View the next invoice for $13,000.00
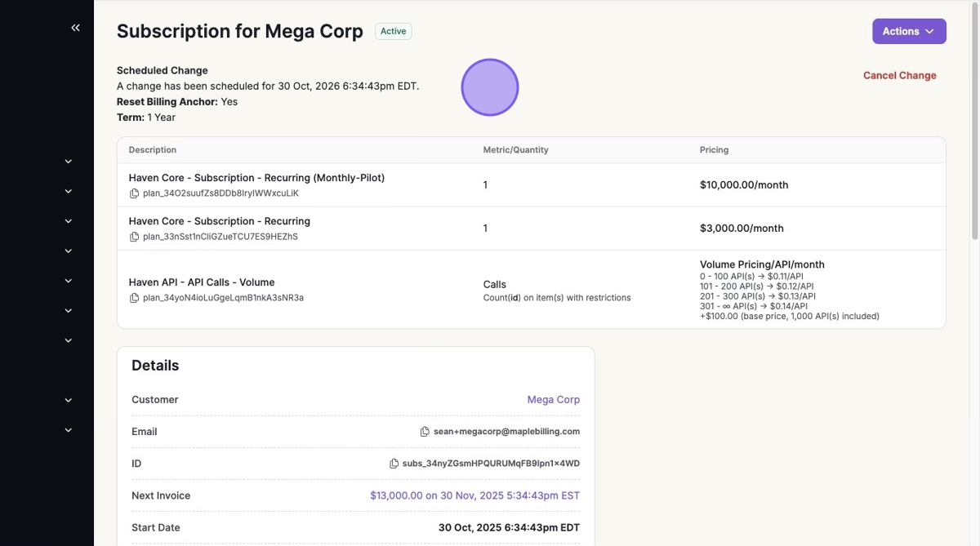This screenshot has width=980, height=546. pos(474,495)
